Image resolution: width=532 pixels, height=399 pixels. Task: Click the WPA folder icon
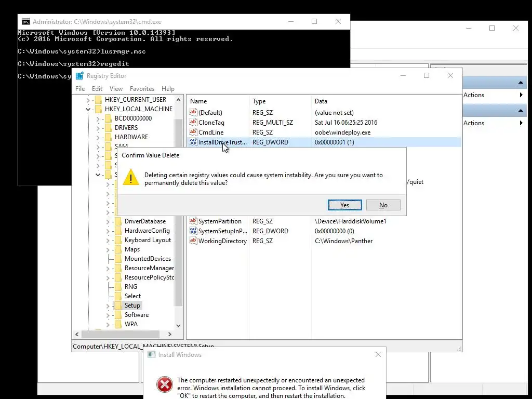[118, 324]
